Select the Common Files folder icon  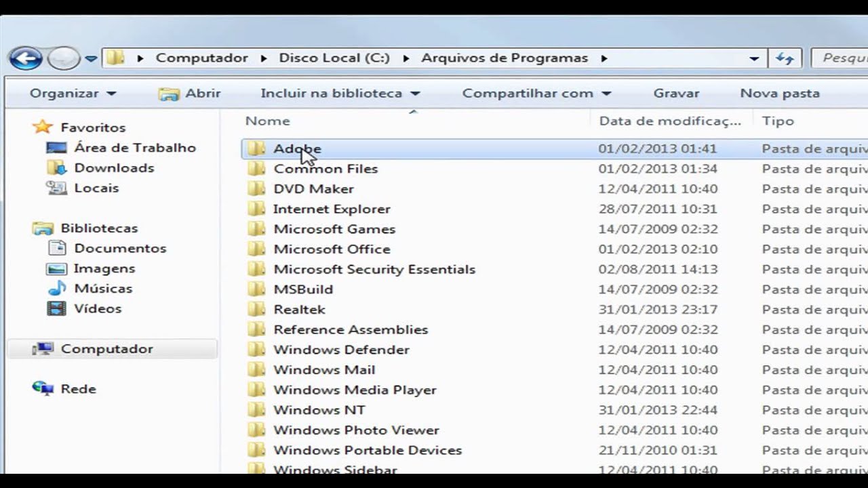tap(256, 169)
